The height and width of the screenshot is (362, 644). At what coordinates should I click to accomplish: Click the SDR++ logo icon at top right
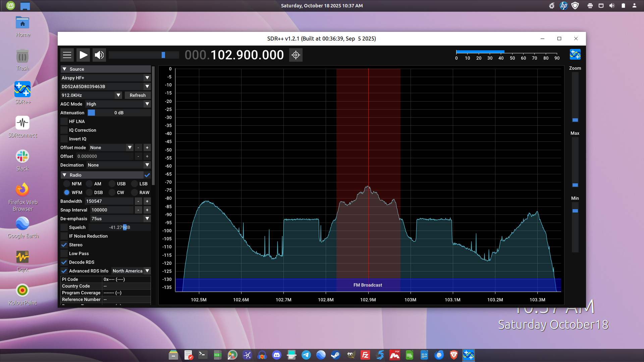pos(575,54)
